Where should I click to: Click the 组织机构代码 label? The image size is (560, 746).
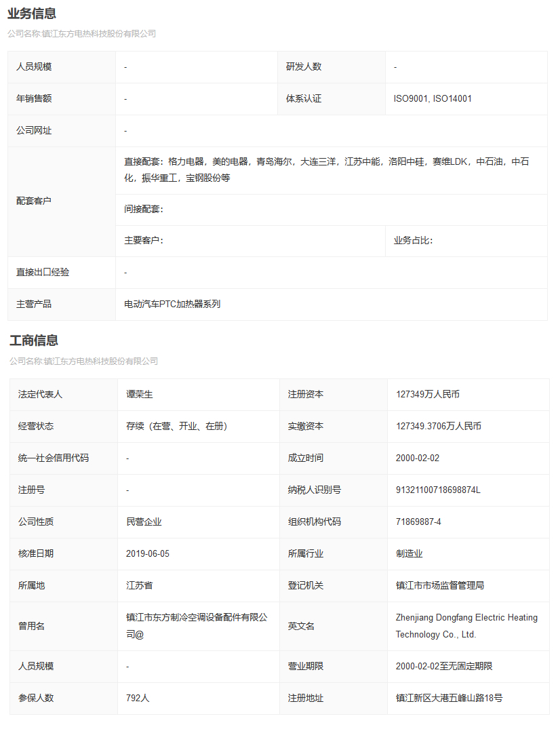[315, 522]
